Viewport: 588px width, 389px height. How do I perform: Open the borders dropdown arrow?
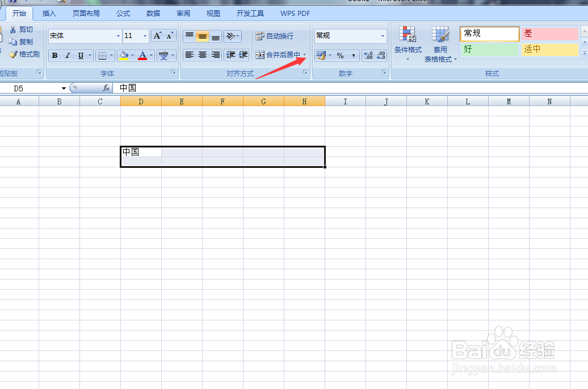coord(111,56)
